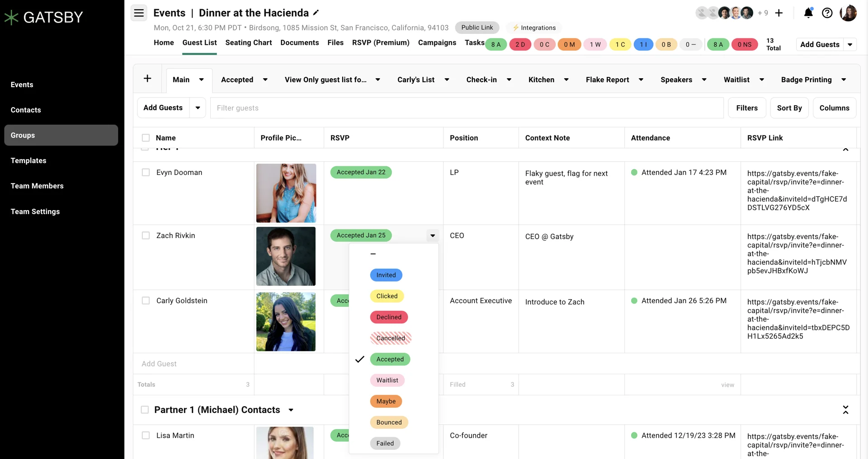
Task: Open the Main tab dropdown arrow
Action: pos(202,80)
